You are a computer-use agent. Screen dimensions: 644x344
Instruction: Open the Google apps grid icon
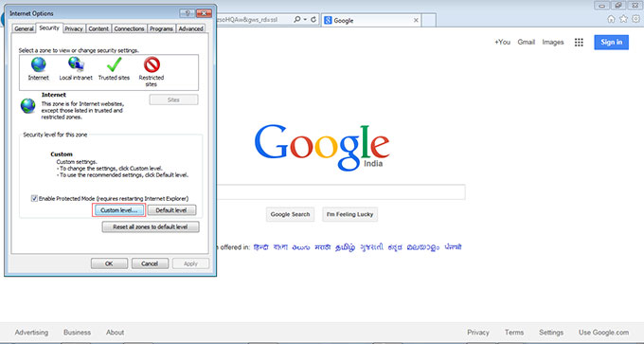click(x=579, y=43)
